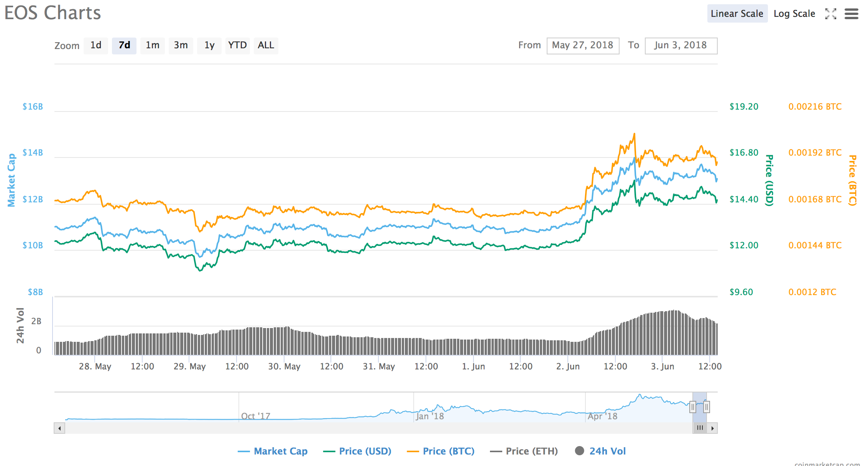The height and width of the screenshot is (466, 868).
Task: Click the $14B market cap axis label
Action: point(33,153)
